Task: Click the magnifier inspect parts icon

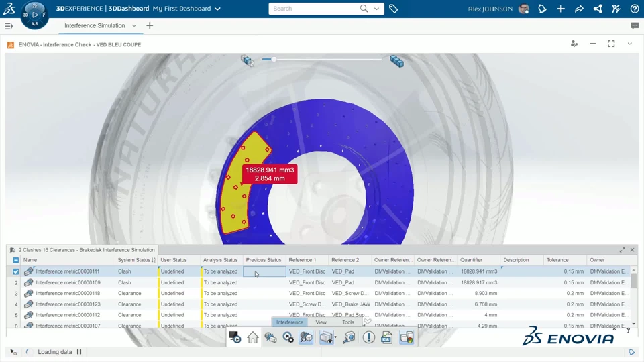Action: [306, 337]
